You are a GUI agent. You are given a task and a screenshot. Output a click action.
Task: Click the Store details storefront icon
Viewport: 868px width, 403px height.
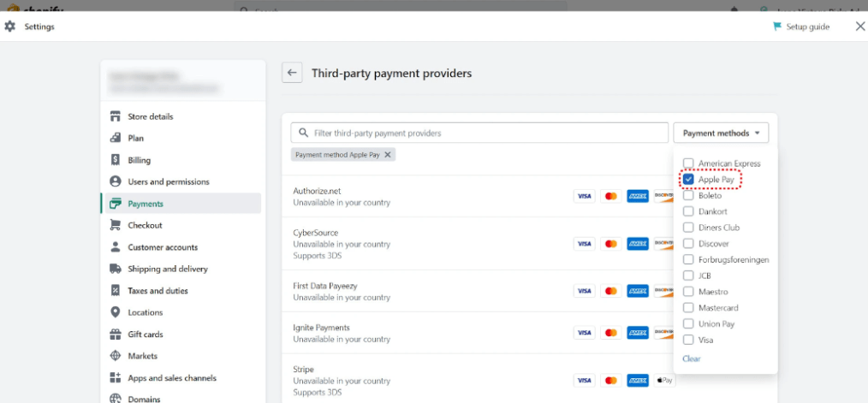click(x=116, y=116)
